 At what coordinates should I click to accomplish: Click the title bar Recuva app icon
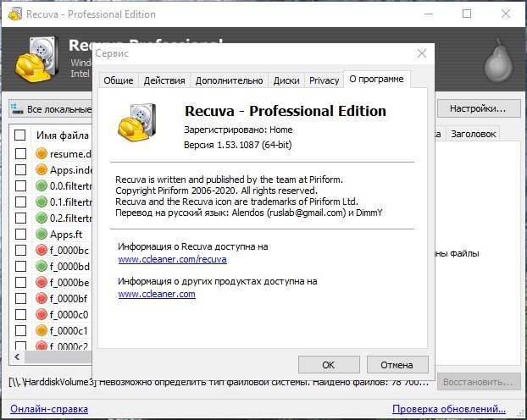point(15,14)
